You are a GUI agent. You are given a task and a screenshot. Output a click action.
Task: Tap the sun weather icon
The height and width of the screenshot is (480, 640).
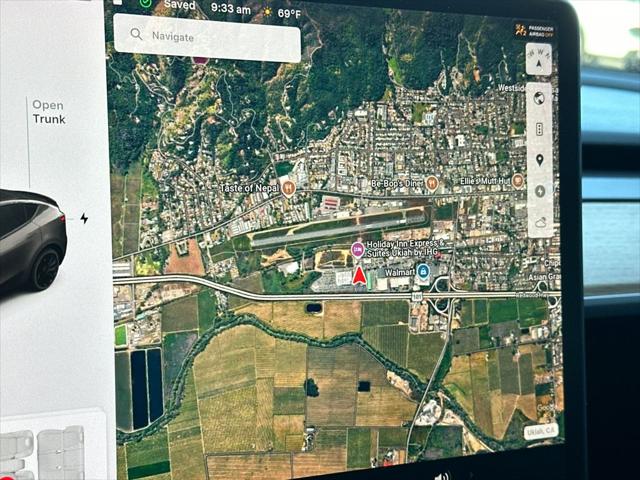point(267,12)
